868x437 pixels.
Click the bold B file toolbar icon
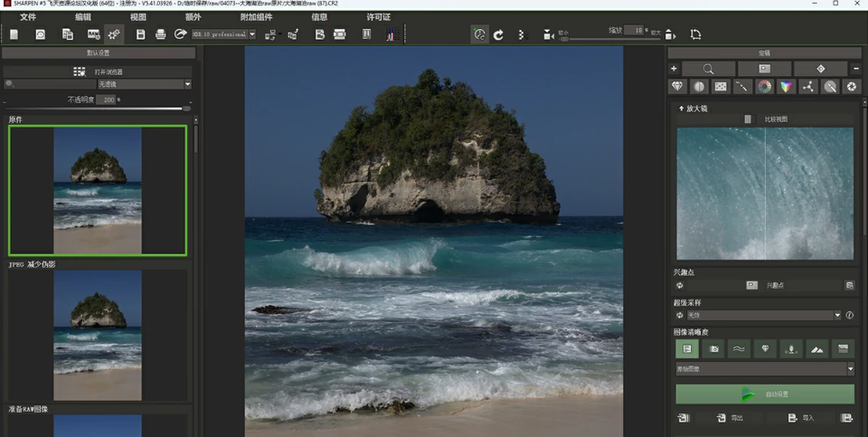(x=319, y=34)
